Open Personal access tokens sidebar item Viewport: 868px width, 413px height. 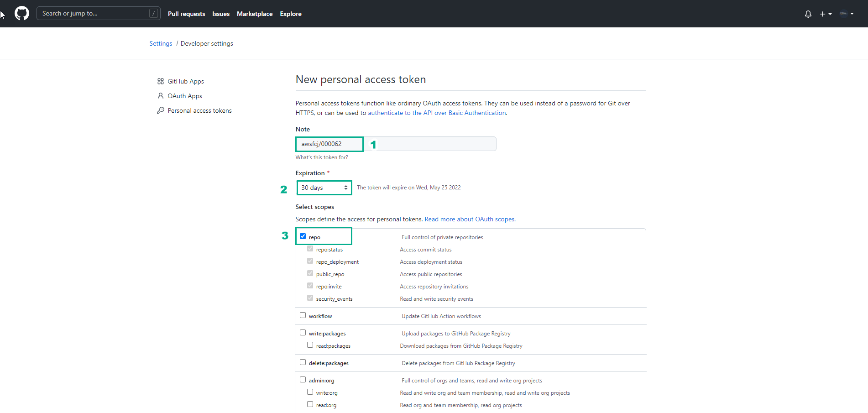click(x=199, y=110)
